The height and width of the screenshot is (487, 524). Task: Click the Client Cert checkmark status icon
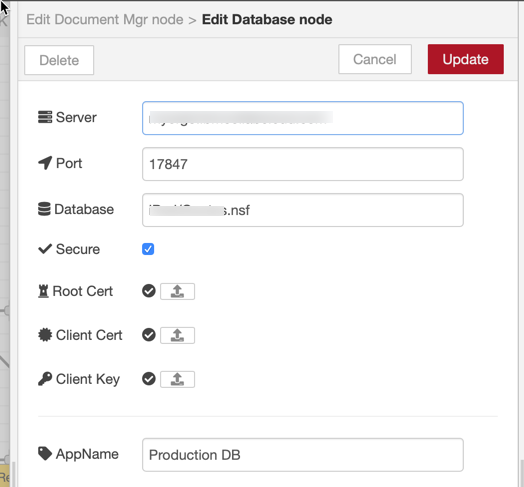tap(149, 335)
